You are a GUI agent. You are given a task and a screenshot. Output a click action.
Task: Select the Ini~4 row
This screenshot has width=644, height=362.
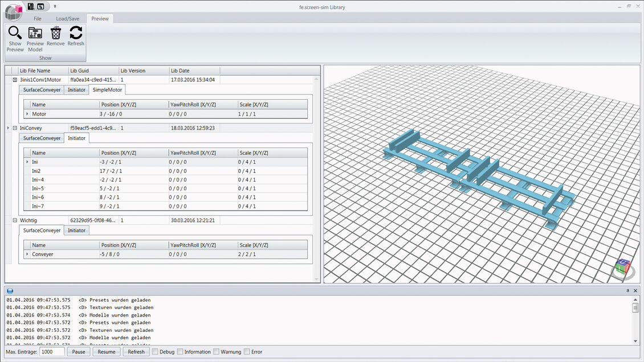coord(165,180)
